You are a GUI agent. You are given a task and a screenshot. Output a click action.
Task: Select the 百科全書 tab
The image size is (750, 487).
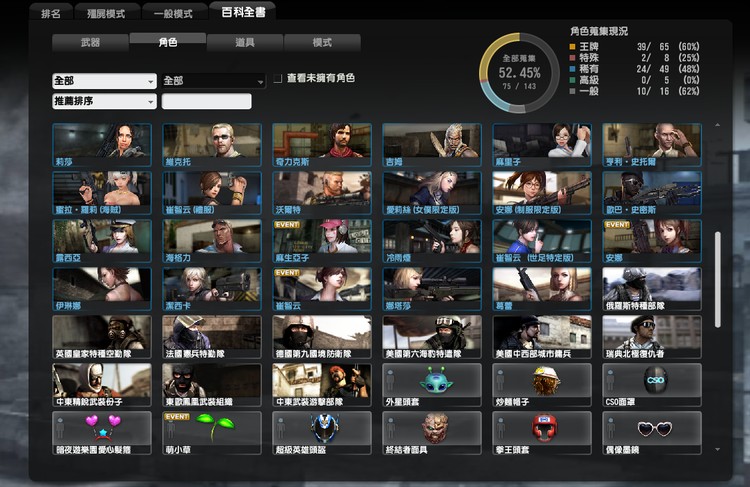pos(243,11)
